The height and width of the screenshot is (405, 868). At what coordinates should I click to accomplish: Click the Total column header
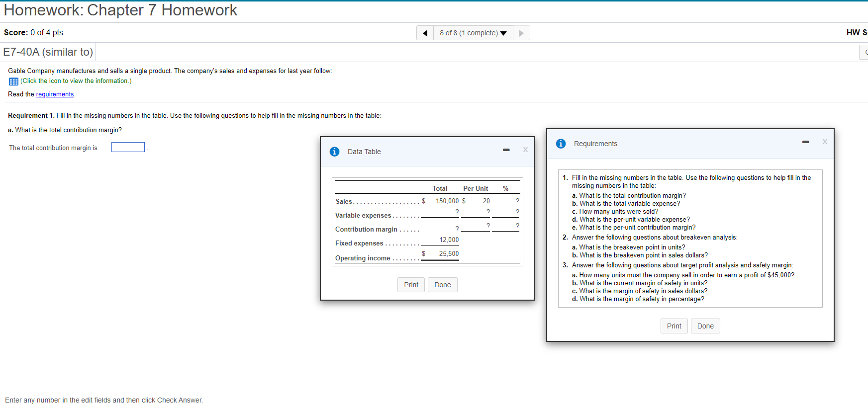[440, 189]
